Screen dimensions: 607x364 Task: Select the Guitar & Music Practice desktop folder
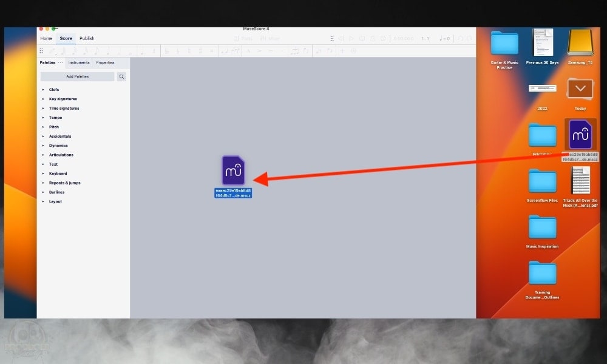[504, 50]
